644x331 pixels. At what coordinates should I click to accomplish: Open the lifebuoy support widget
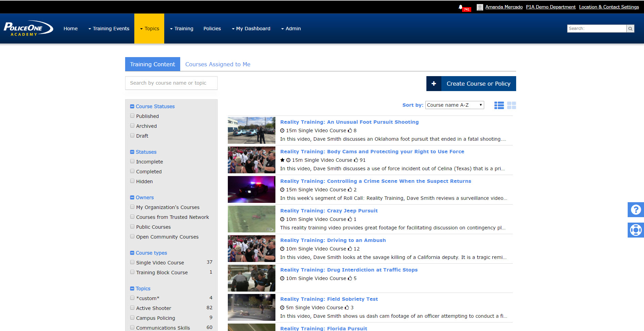tap(636, 230)
